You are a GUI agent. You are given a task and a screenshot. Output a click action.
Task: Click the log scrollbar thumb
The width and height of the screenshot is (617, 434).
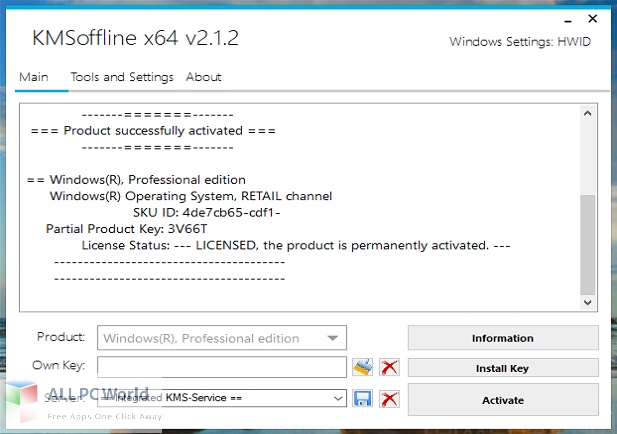click(587, 244)
